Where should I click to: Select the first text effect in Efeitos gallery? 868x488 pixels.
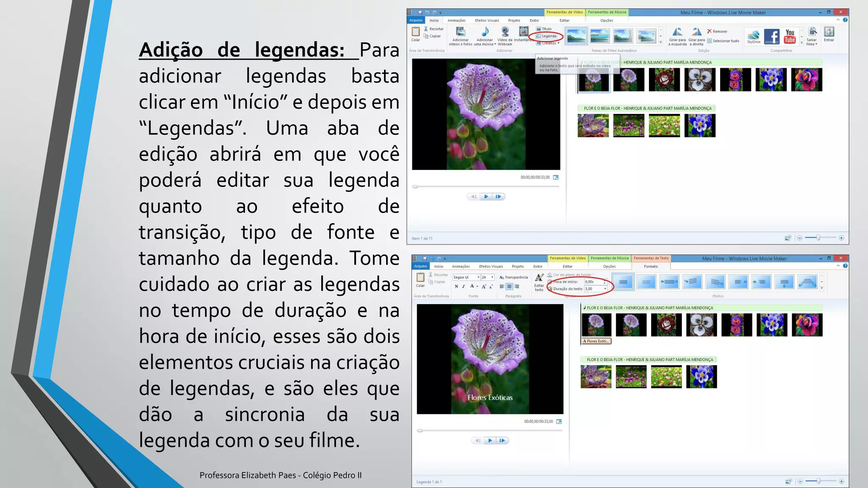click(623, 282)
